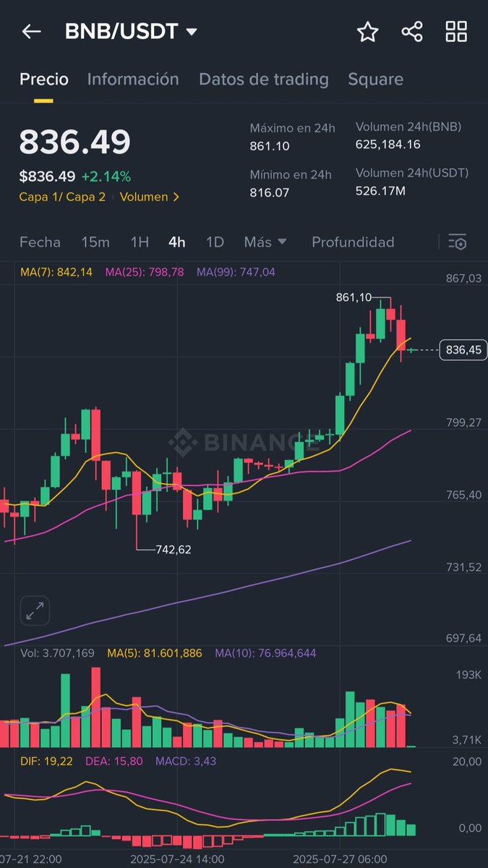Open the grid layout icon
Image resolution: width=488 pixels, height=868 pixels.
(x=456, y=32)
